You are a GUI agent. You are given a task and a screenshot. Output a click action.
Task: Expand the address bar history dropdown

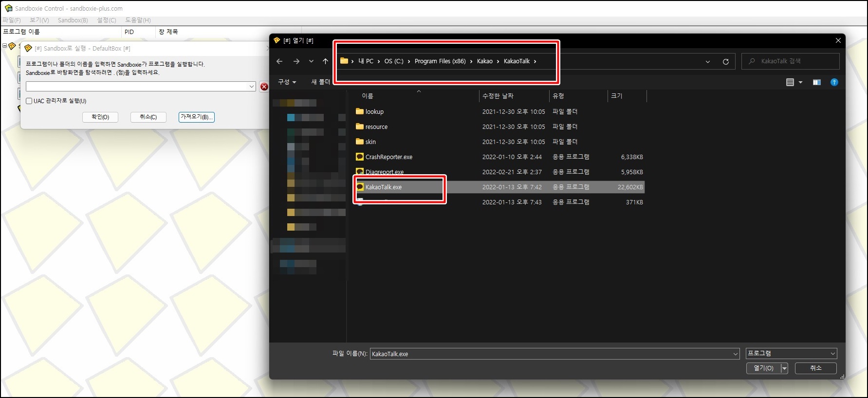point(708,62)
